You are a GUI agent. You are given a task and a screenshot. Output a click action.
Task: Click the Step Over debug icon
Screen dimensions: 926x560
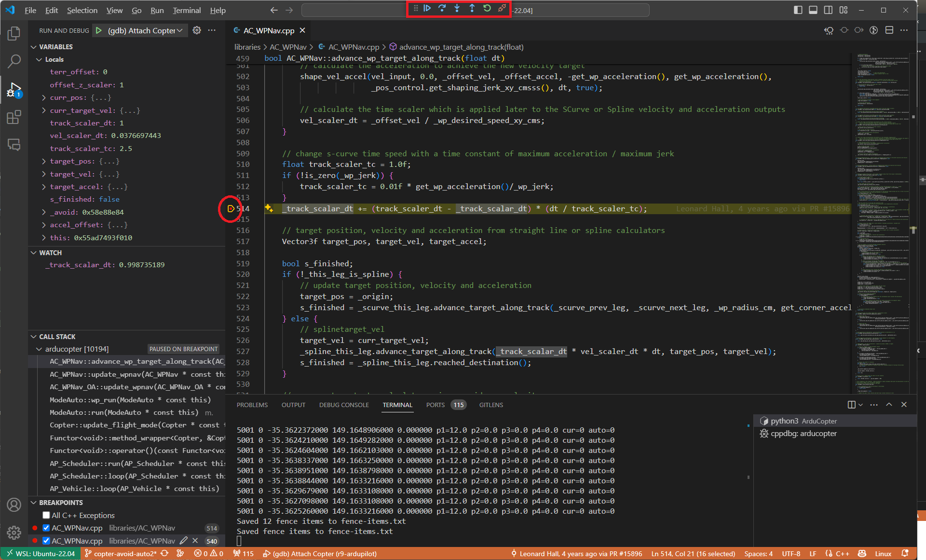click(x=442, y=8)
